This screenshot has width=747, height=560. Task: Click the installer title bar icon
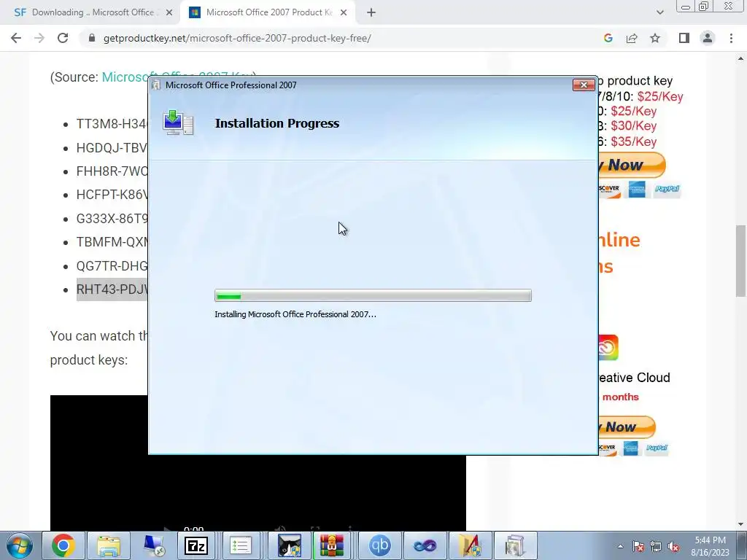tap(156, 85)
